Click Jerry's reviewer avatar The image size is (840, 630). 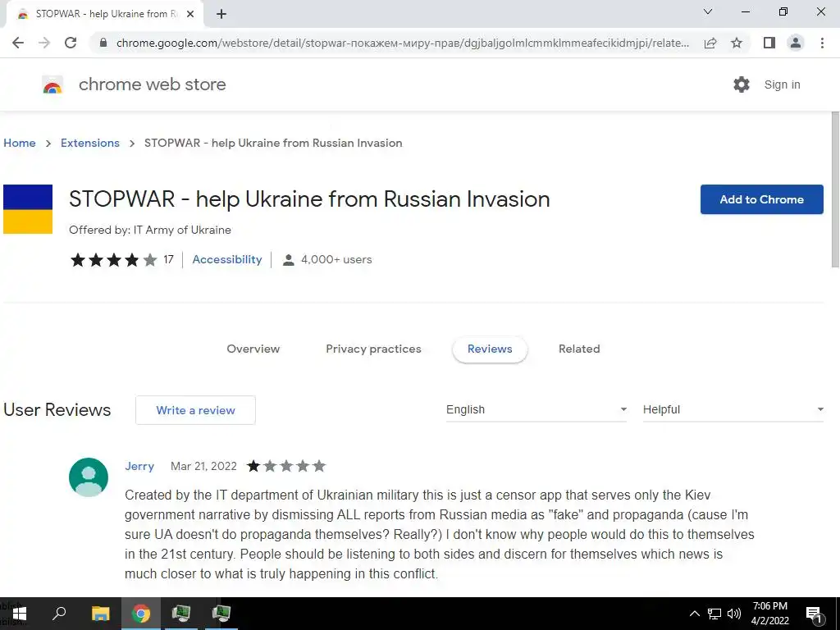89,477
